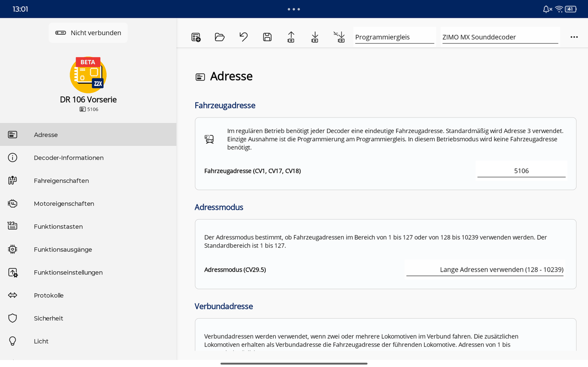The width and height of the screenshot is (588, 367).
Task: Go to the Fahreigenschaften section
Action: [x=61, y=181]
